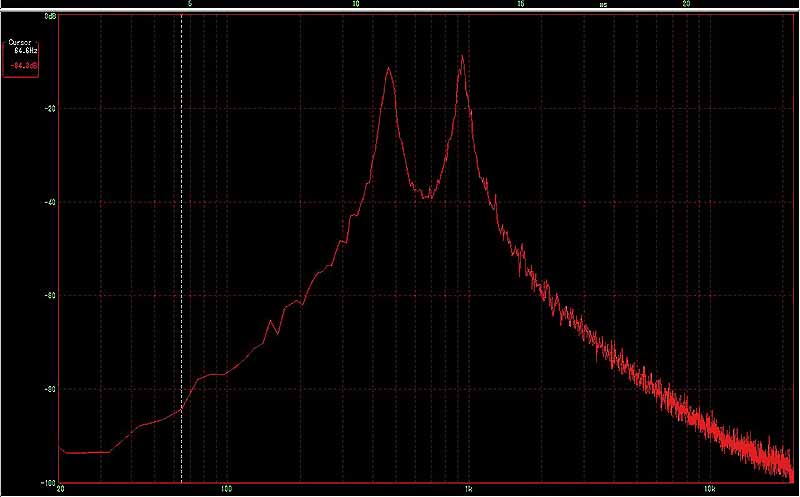Click the -80 dB axis label
The height and width of the screenshot is (497, 800).
[x=50, y=389]
